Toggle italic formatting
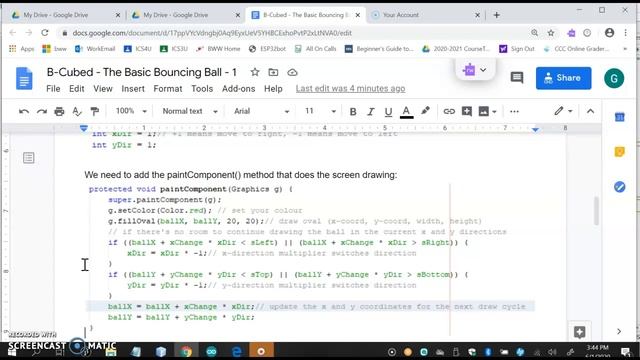 coord(371,111)
